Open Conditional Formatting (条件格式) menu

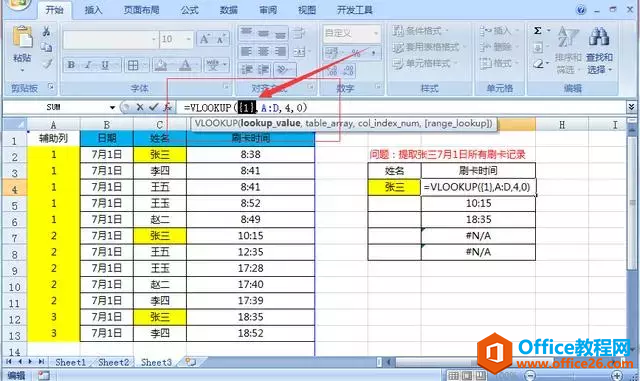pos(421,31)
